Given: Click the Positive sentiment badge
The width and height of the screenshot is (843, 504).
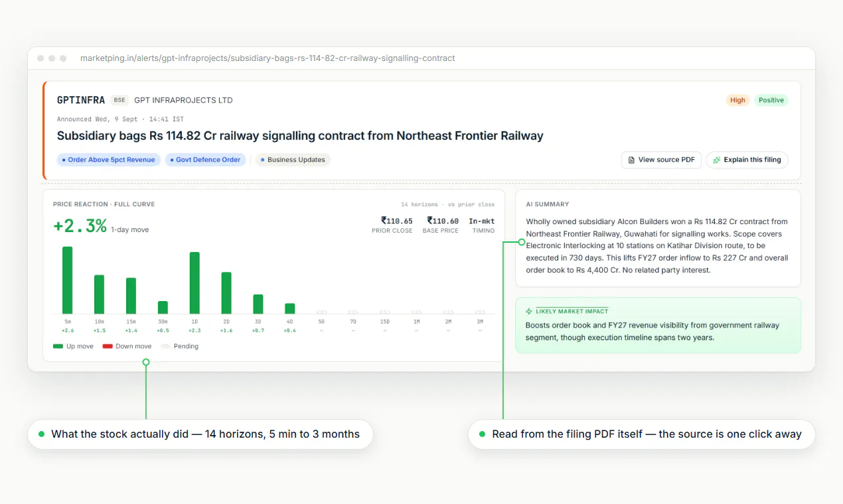Looking at the screenshot, I should pyautogui.click(x=771, y=100).
